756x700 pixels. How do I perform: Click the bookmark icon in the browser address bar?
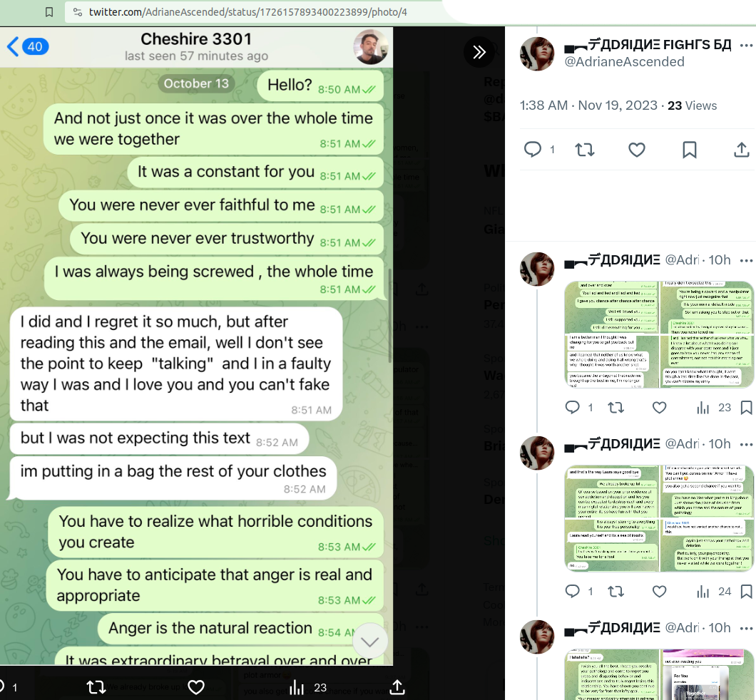click(x=49, y=12)
